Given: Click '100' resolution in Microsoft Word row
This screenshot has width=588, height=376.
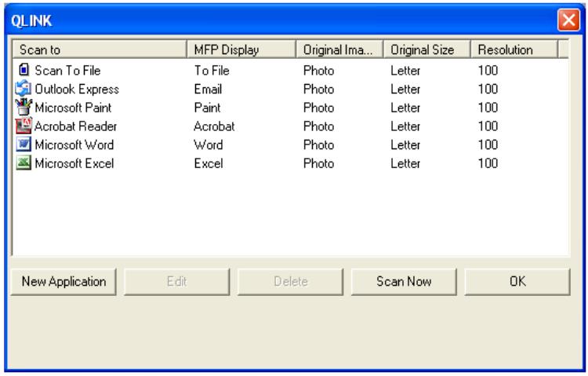Looking at the screenshot, I should coord(488,144).
